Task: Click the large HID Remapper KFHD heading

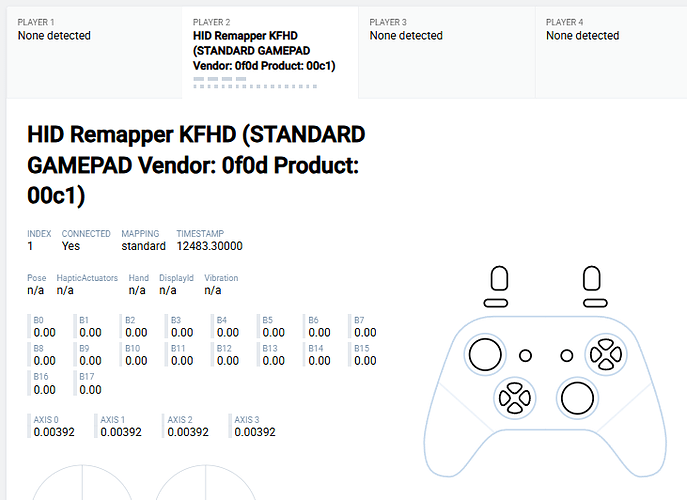Action: pos(196,165)
